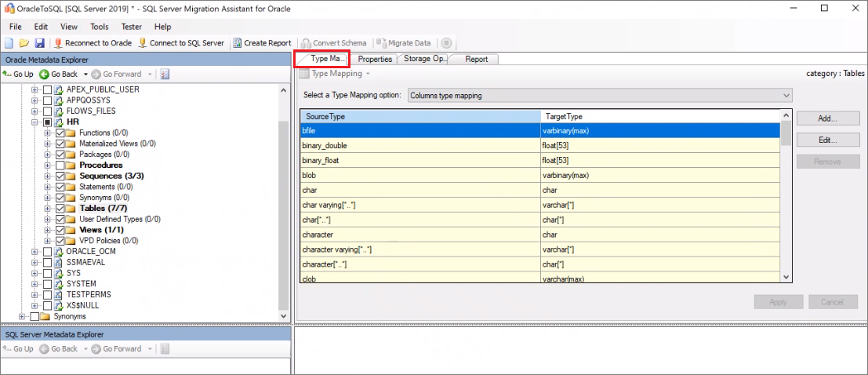
Task: Click the SYSTEM schema icon
Action: coord(59,284)
